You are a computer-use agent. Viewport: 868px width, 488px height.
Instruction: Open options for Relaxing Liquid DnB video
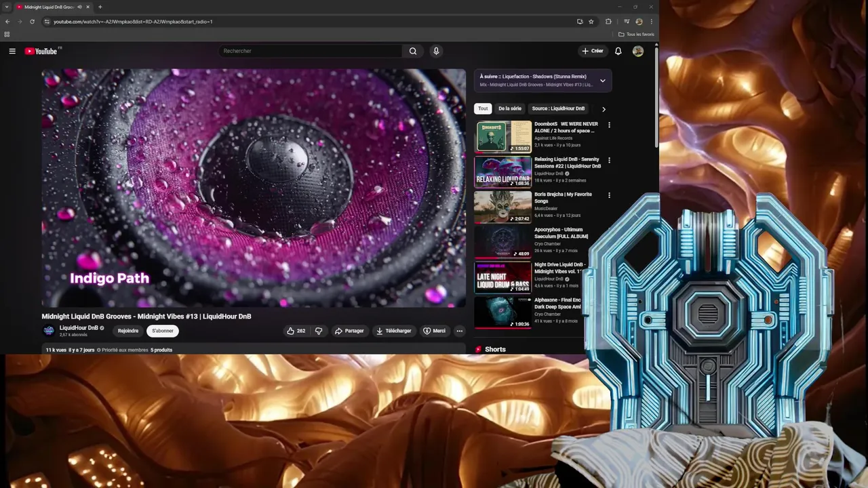(x=609, y=161)
